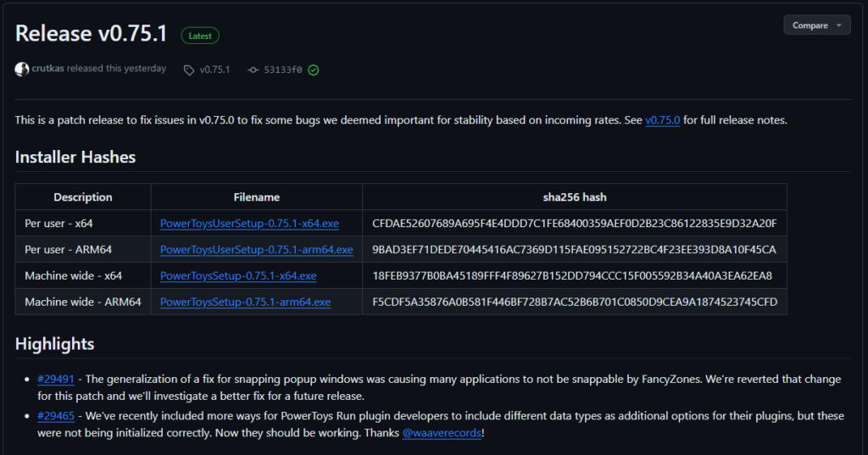The height and width of the screenshot is (455, 868).
Task: Click the Description column header
Action: coord(82,197)
